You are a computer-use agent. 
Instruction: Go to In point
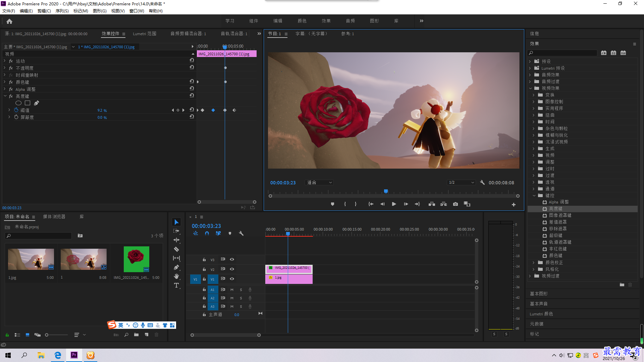pyautogui.click(x=371, y=204)
